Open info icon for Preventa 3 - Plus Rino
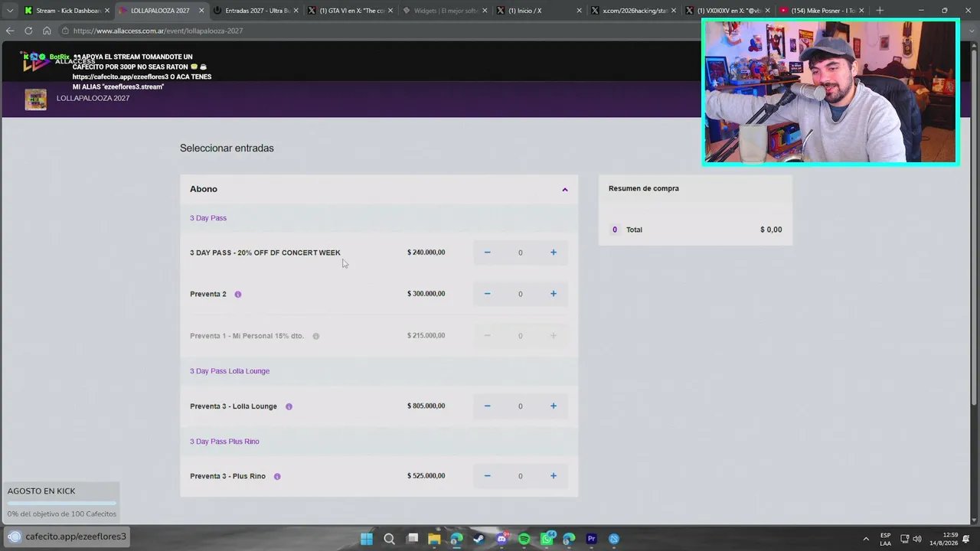The image size is (980, 551). click(x=277, y=477)
